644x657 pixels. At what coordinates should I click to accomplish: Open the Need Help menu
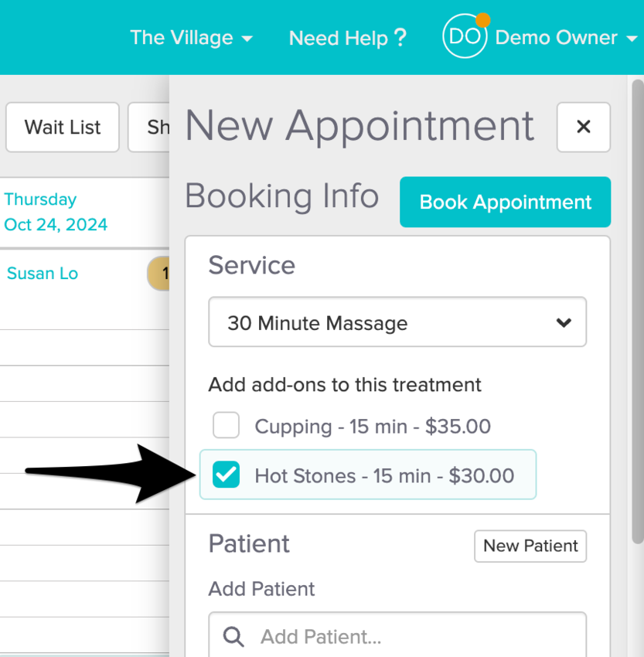click(347, 37)
